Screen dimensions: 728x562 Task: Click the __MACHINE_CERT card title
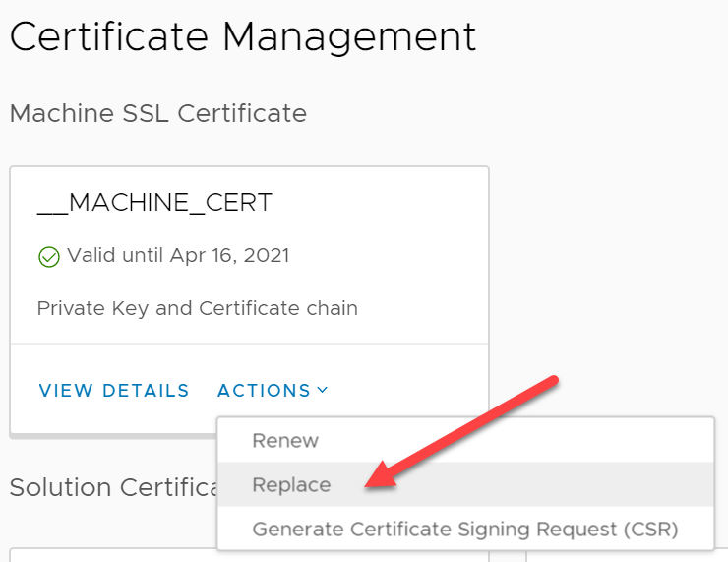coord(154,203)
